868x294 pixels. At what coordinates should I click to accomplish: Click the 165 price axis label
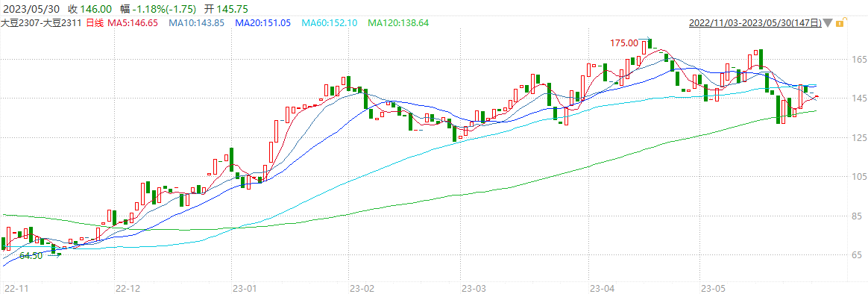coord(860,59)
